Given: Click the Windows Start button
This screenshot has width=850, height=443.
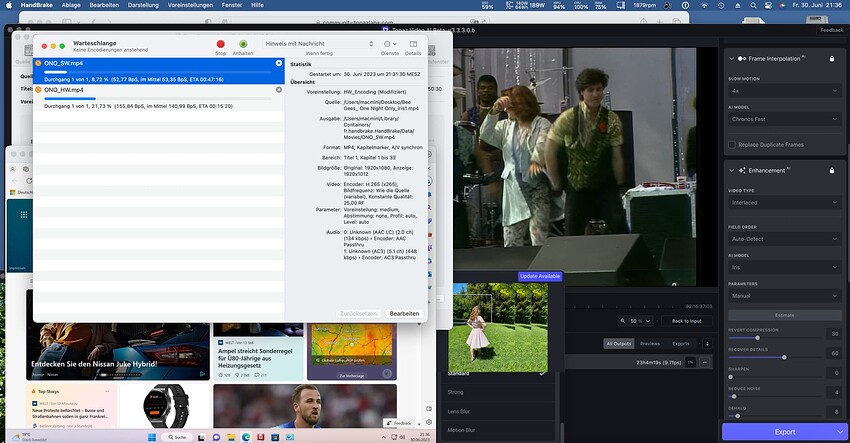Looking at the screenshot, I should tap(152, 437).
